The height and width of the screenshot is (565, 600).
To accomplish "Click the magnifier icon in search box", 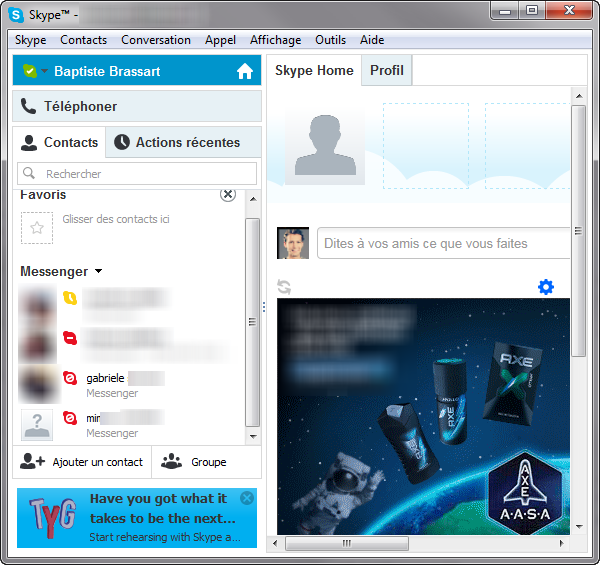I will click(29, 173).
